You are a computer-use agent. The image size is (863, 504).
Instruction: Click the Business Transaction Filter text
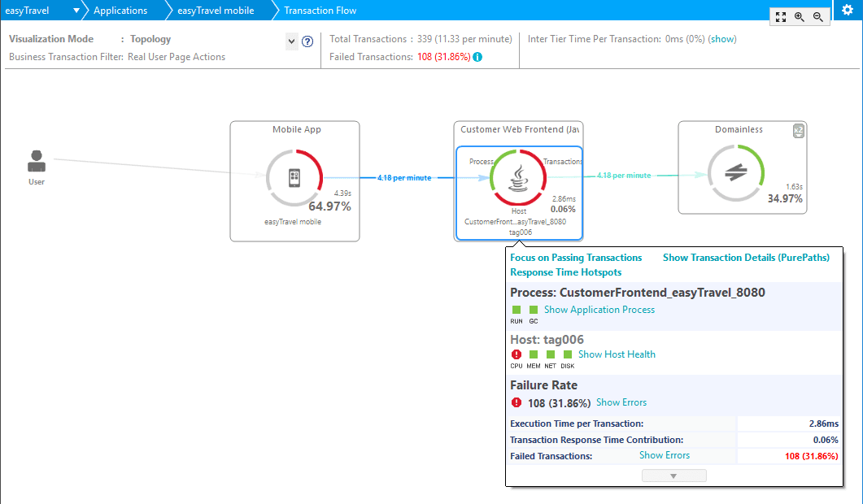(x=117, y=57)
